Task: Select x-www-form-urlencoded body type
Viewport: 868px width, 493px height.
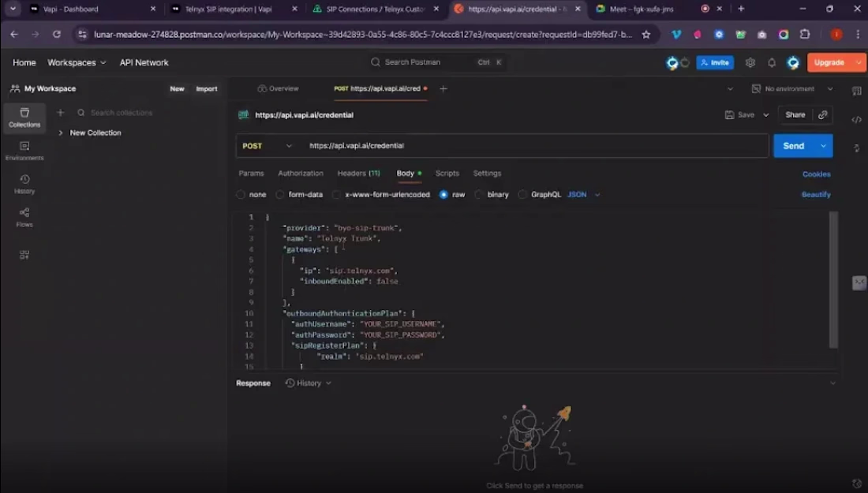Action: point(336,195)
